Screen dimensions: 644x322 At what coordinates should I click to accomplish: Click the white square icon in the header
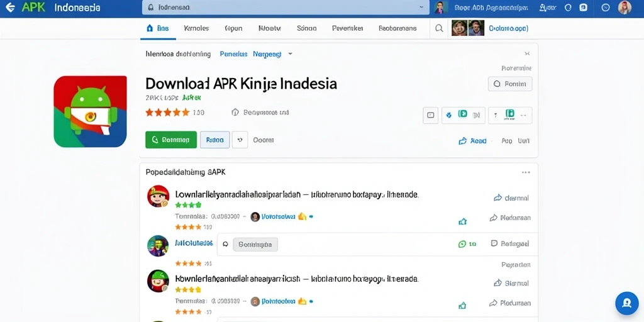[x=583, y=8]
